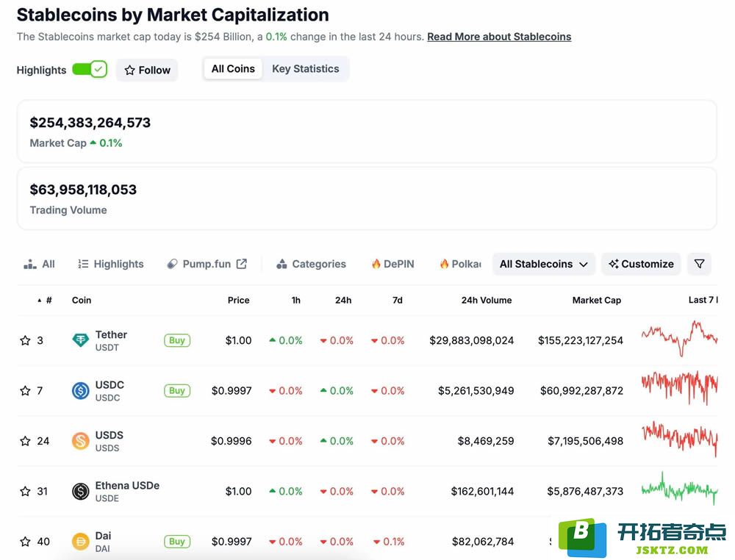The width and height of the screenshot is (735, 560).
Task: Select the All filter tab
Action: (40, 265)
